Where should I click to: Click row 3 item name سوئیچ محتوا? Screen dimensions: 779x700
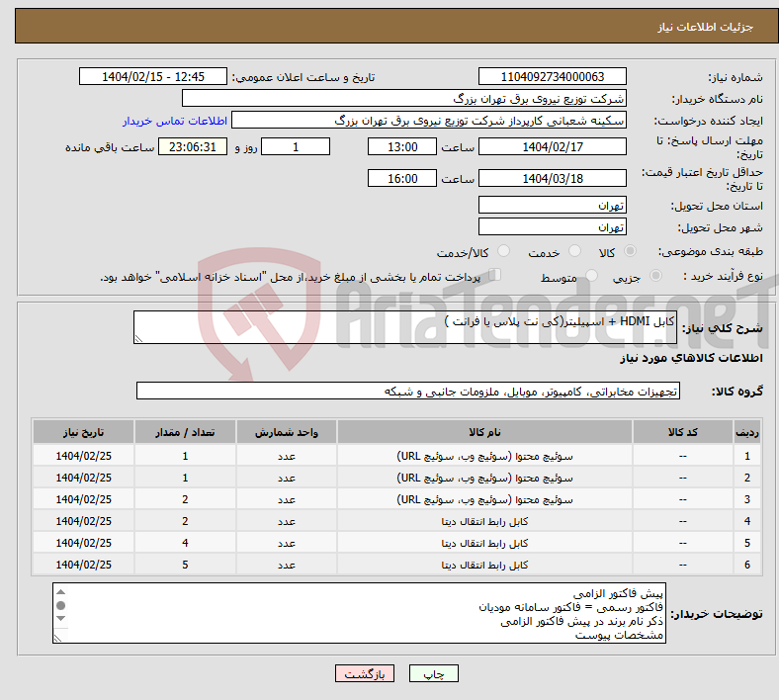point(484,499)
